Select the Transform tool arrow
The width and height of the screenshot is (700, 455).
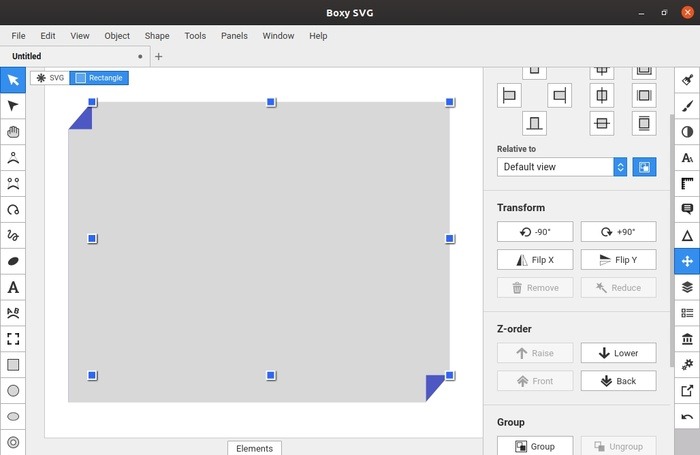point(13,80)
